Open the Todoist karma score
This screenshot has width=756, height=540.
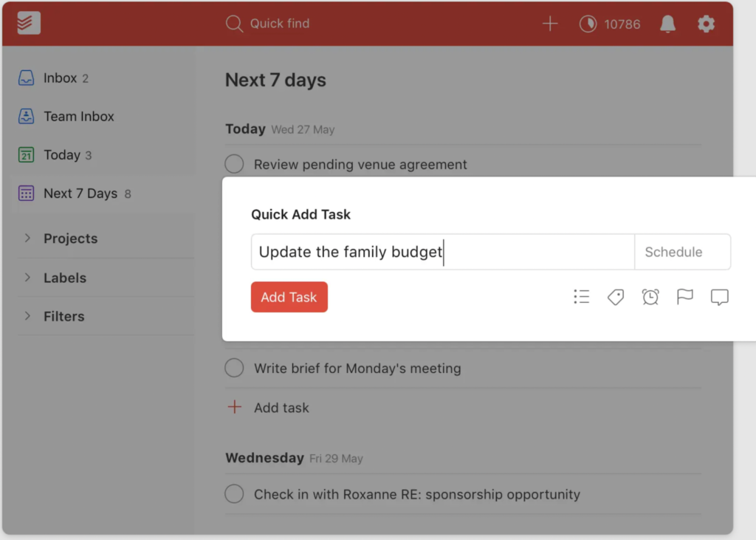click(609, 24)
